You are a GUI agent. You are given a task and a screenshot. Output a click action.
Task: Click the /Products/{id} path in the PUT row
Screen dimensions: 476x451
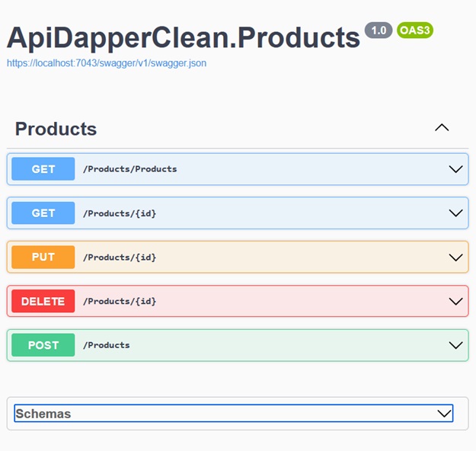120,257
